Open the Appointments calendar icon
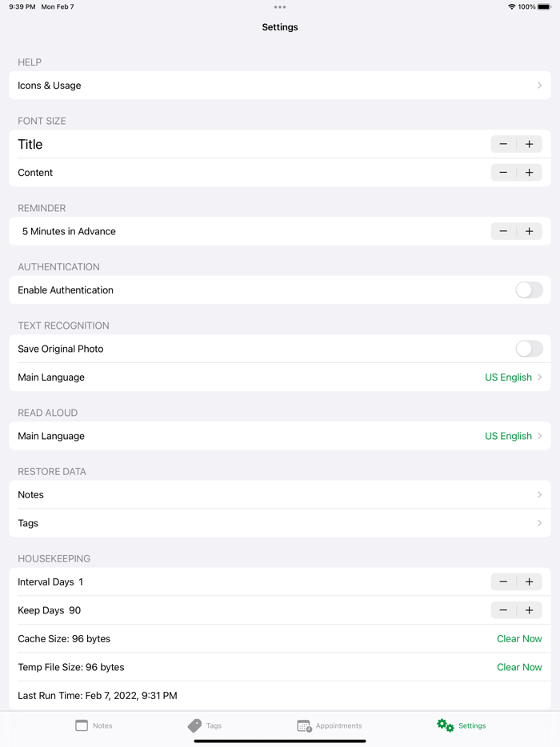The image size is (560, 747). (304, 725)
